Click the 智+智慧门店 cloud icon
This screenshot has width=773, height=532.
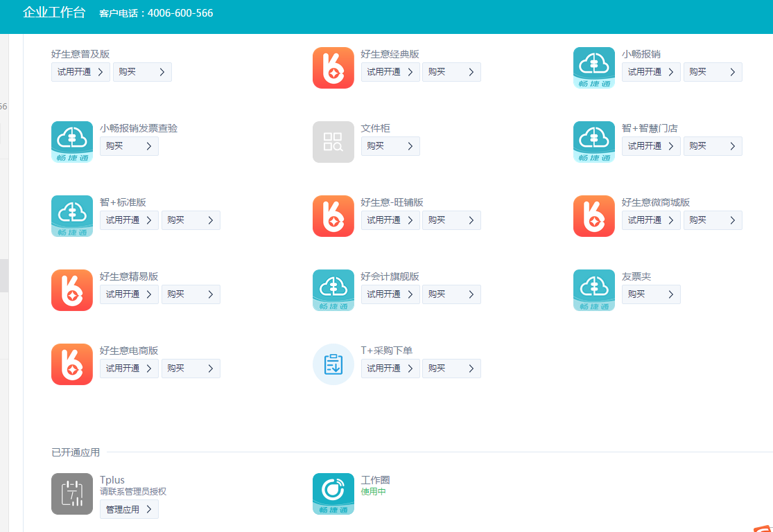point(594,142)
